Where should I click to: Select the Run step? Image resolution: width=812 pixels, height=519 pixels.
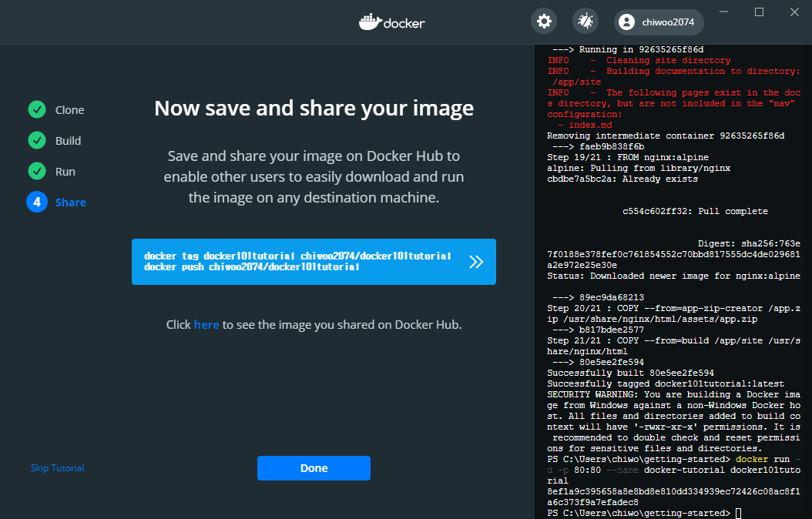[x=65, y=172]
